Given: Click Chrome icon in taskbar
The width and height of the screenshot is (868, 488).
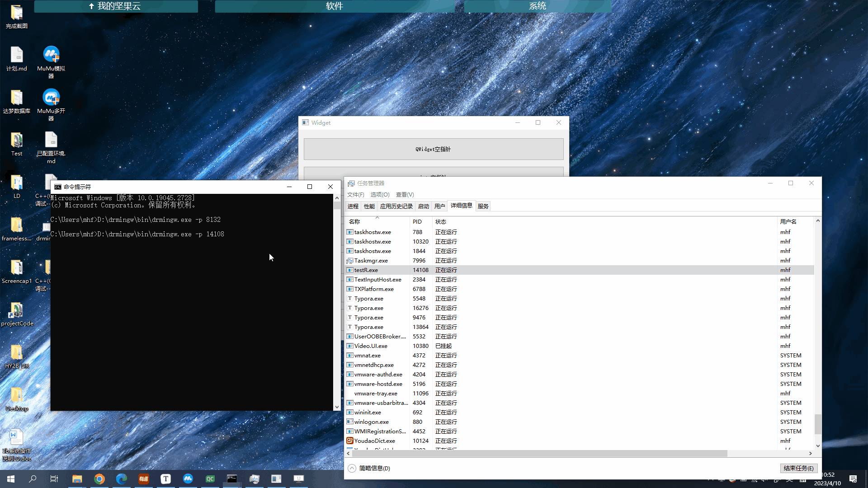Looking at the screenshot, I should pyautogui.click(x=99, y=479).
